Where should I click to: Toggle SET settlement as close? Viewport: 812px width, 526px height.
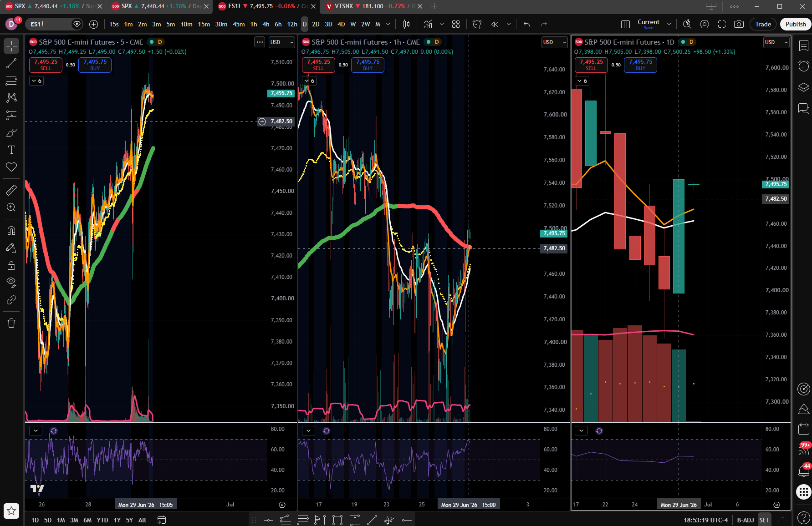pyautogui.click(x=764, y=520)
